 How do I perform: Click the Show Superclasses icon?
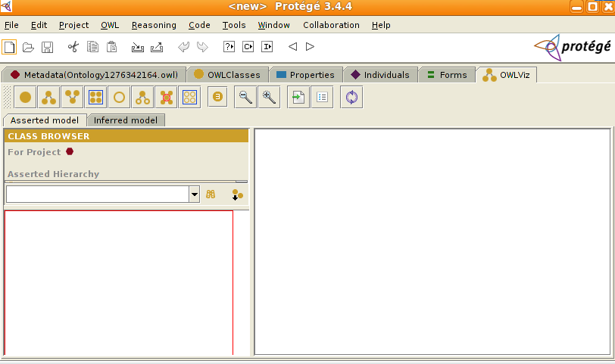click(x=72, y=97)
